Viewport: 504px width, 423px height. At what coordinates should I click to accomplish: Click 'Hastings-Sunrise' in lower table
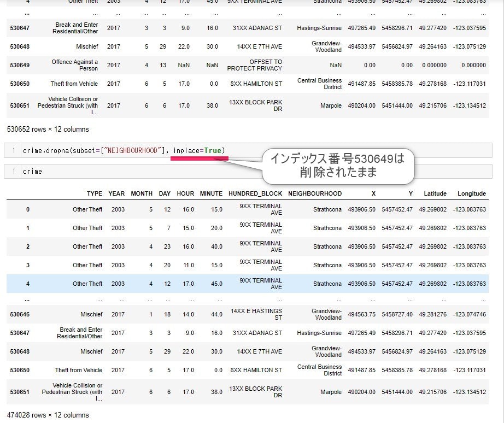click(319, 333)
